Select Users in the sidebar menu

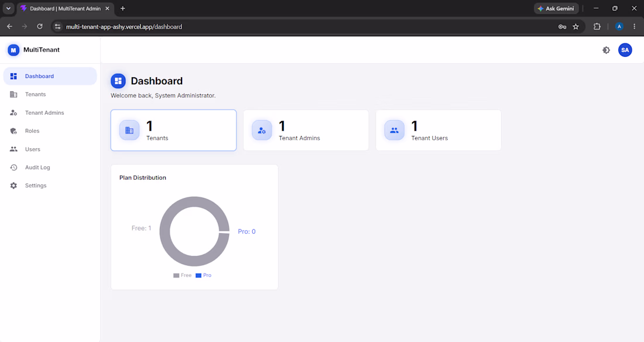click(32, 149)
